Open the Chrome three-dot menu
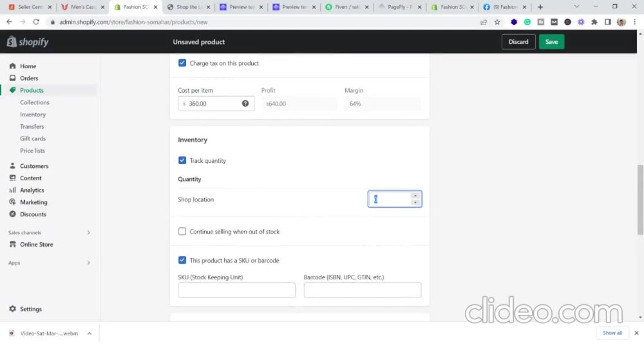The image size is (644, 345). (x=635, y=22)
